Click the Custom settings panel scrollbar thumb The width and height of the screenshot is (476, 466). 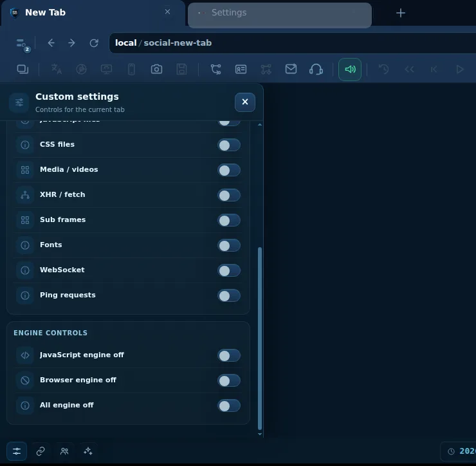pyautogui.click(x=260, y=338)
